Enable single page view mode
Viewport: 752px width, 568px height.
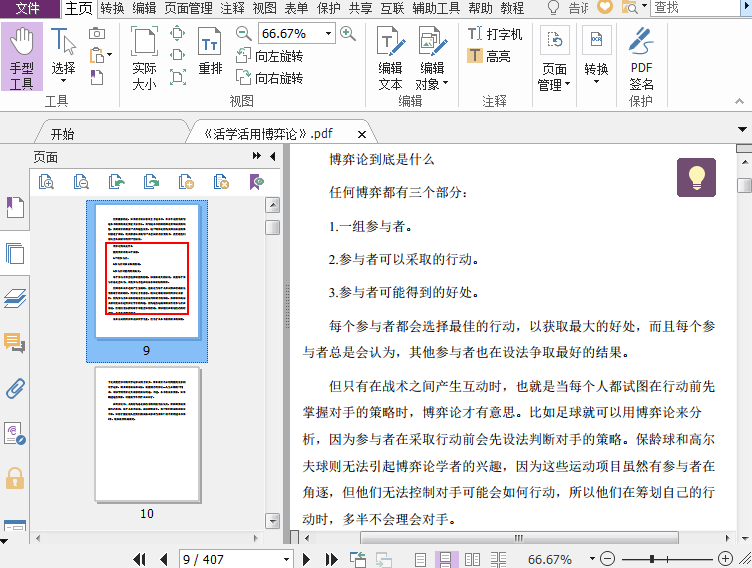[x=421, y=559]
